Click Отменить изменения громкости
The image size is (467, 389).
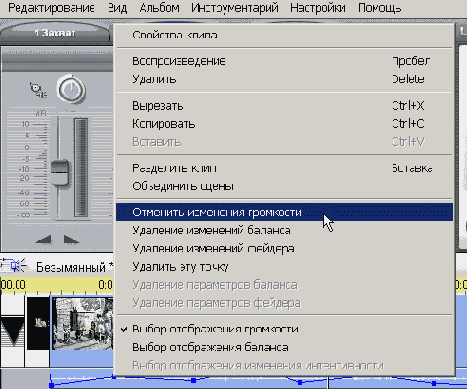(284, 212)
